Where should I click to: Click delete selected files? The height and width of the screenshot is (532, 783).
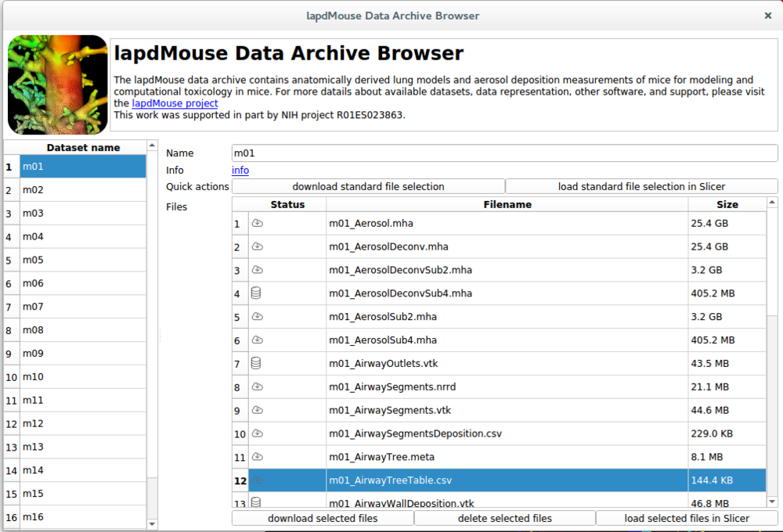(x=504, y=518)
